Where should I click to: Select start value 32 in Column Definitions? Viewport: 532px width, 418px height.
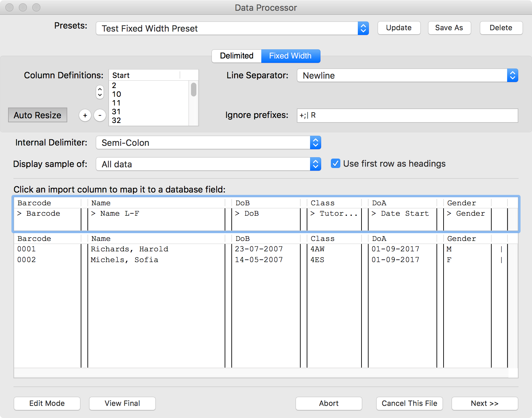click(149, 120)
